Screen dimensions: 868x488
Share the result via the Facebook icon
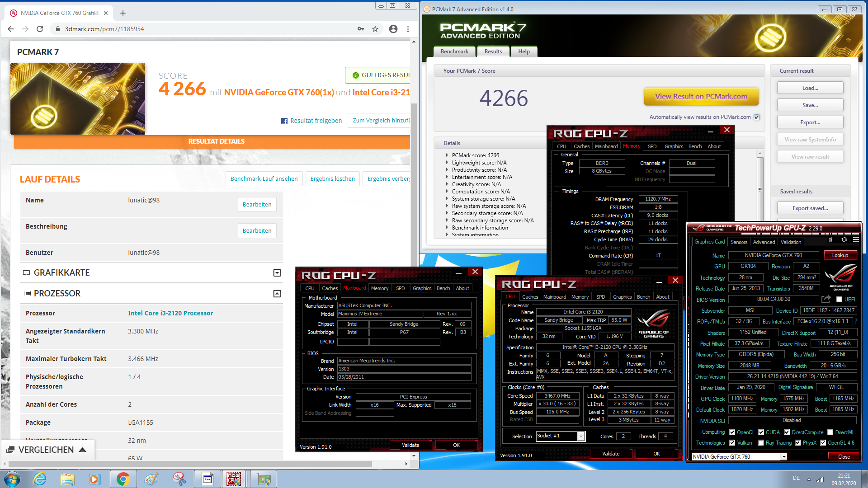(284, 121)
